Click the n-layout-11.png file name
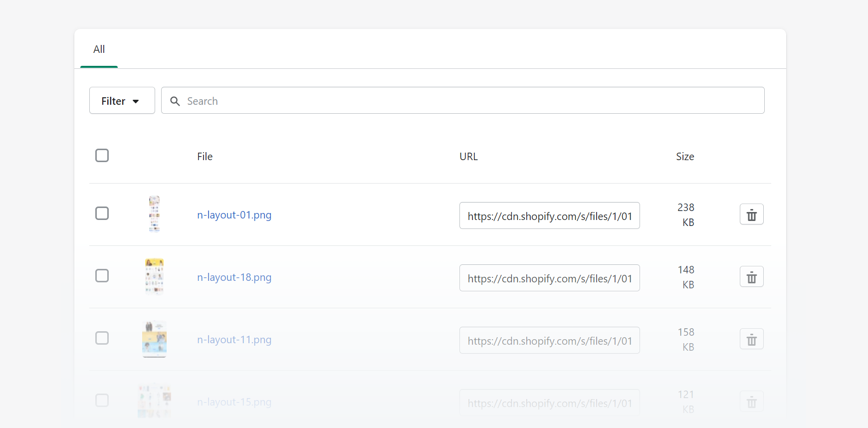Image resolution: width=868 pixels, height=428 pixels. tap(234, 340)
